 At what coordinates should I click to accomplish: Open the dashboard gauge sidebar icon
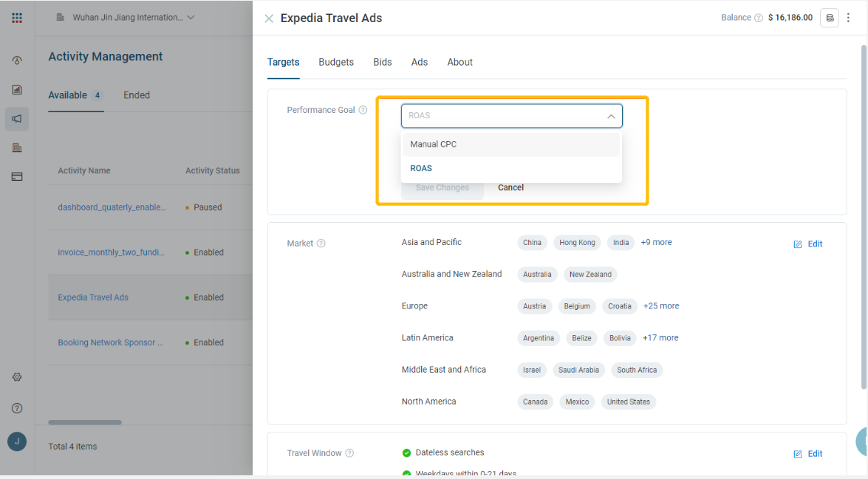pyautogui.click(x=17, y=61)
